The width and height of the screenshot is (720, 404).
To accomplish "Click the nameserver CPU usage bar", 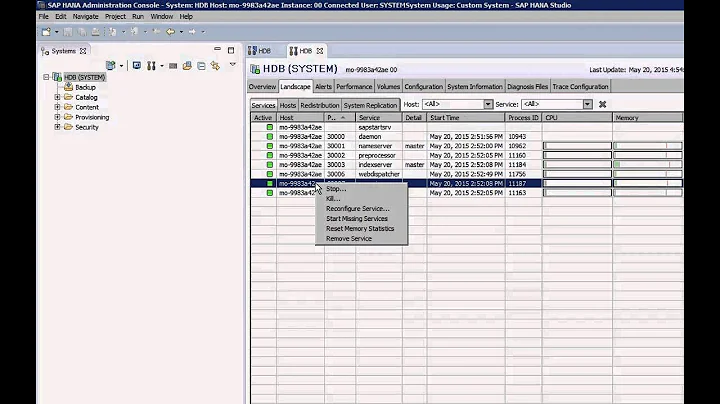I will tap(577, 146).
